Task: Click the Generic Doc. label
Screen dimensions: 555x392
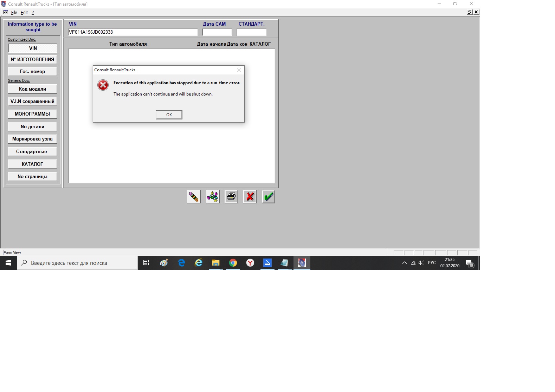Action: tap(19, 80)
